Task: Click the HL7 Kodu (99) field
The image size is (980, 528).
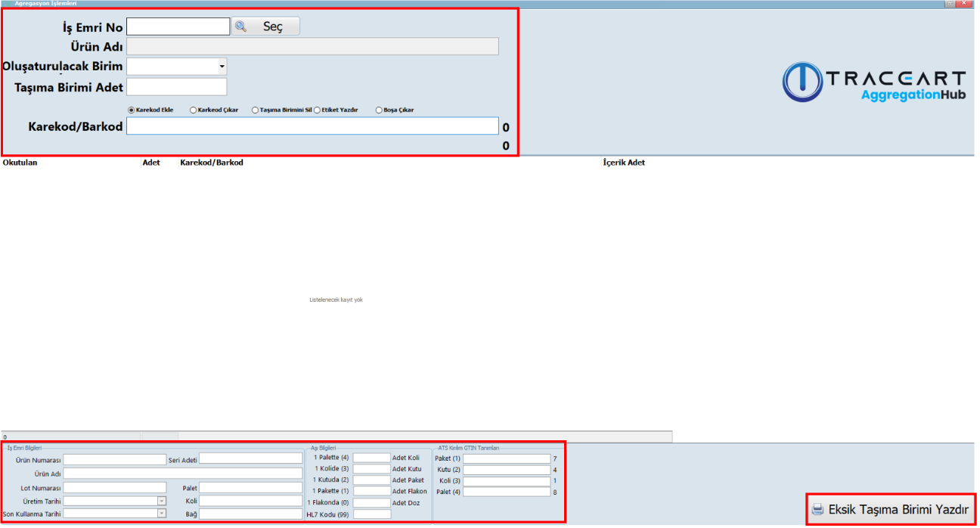Action: 371,514
